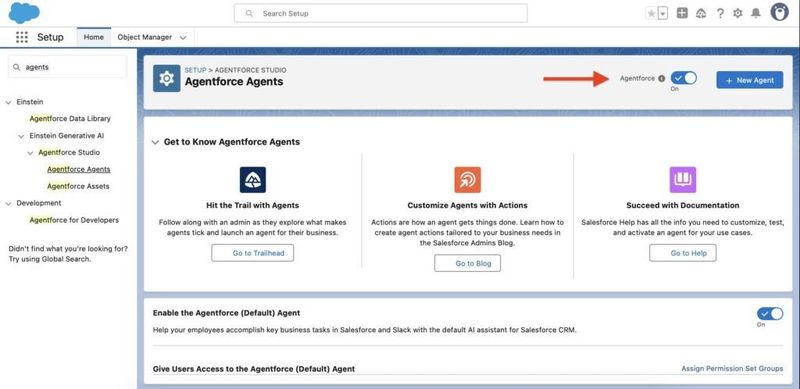Click the Customize Agents with Actions heading
This screenshot has height=389, width=800.
click(x=467, y=205)
